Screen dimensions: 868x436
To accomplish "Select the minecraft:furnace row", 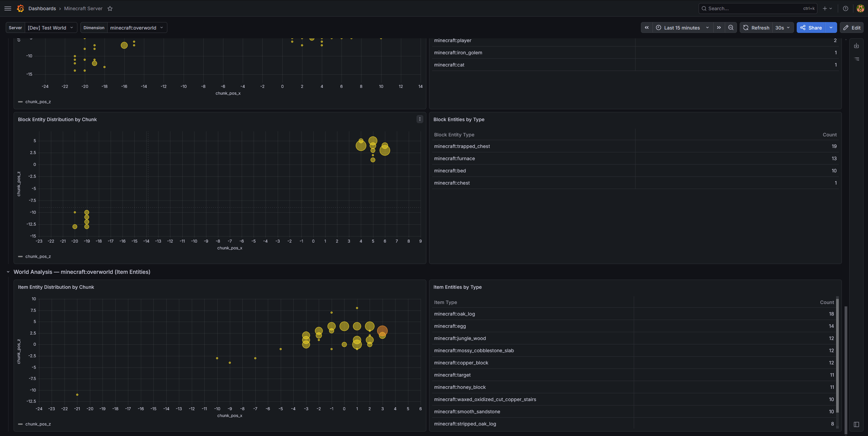I will 635,158.
